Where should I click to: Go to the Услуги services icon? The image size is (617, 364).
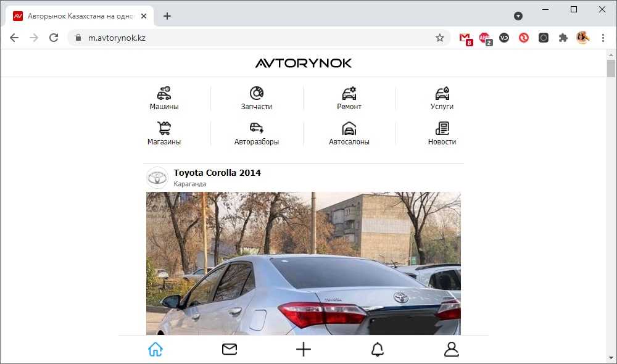pos(442,94)
